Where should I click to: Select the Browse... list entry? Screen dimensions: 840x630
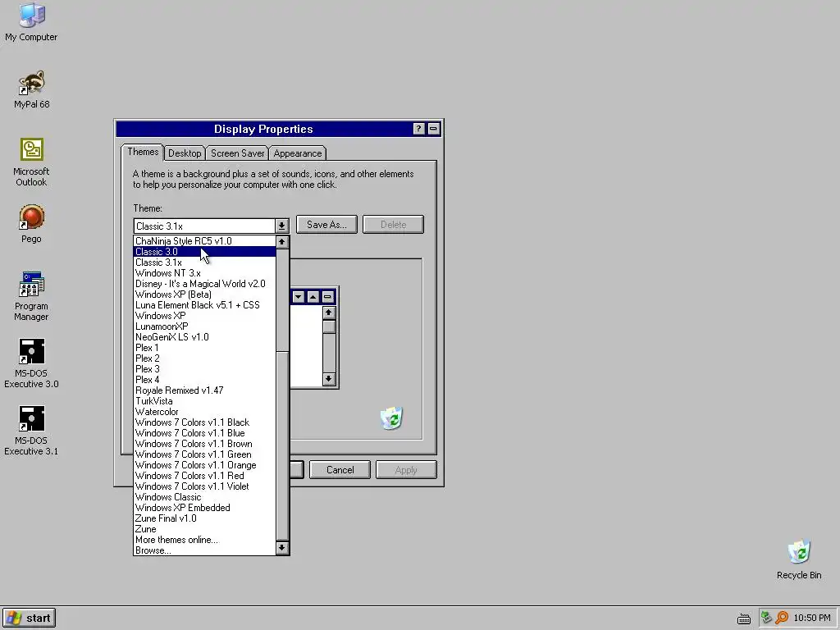coord(204,550)
